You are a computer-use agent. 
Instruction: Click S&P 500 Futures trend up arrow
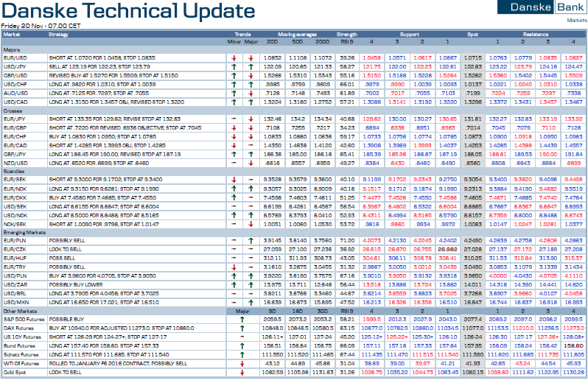(243, 320)
